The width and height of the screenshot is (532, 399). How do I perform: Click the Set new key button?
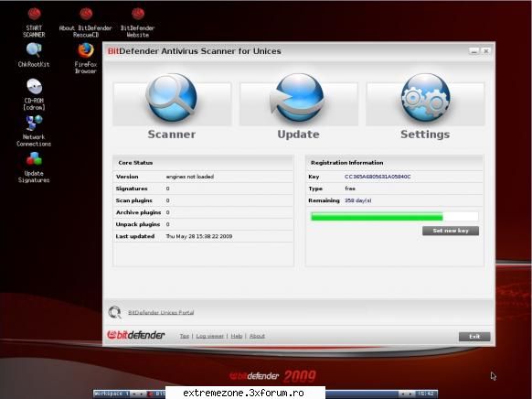pyautogui.click(x=451, y=231)
